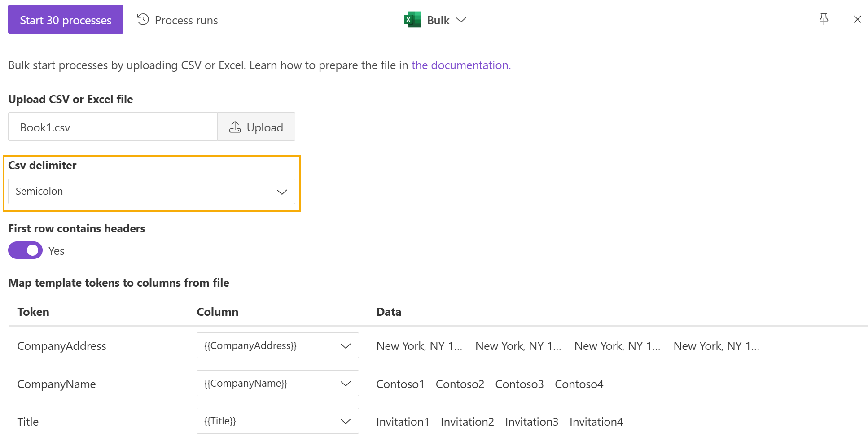Image resolution: width=868 pixels, height=441 pixels.
Task: Click the Book1.csv file name field
Action: [x=113, y=127]
